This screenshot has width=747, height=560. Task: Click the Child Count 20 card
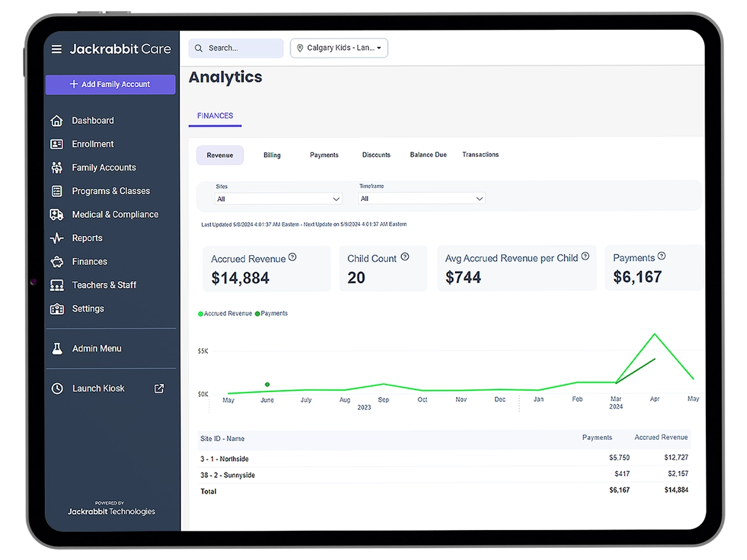click(383, 268)
